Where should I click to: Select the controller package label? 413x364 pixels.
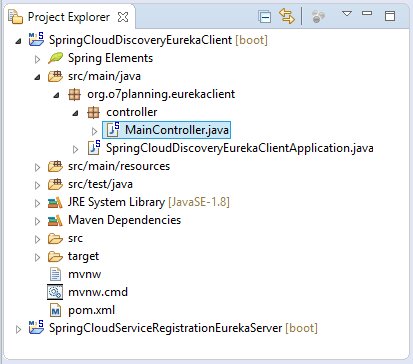[x=132, y=112]
